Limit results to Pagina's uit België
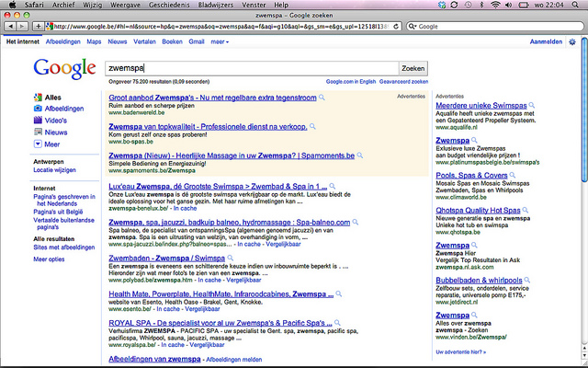Image resolution: width=588 pixels, height=368 pixels. (x=58, y=212)
